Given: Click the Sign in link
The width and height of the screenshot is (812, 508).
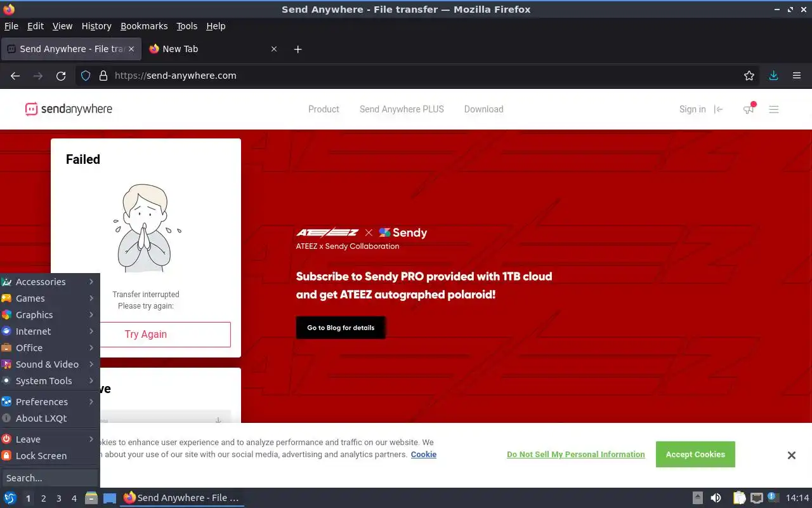Looking at the screenshot, I should [692, 109].
